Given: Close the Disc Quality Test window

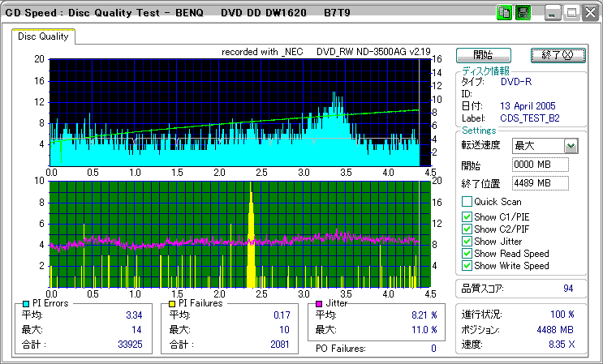Looking at the screenshot, I should [x=590, y=13].
